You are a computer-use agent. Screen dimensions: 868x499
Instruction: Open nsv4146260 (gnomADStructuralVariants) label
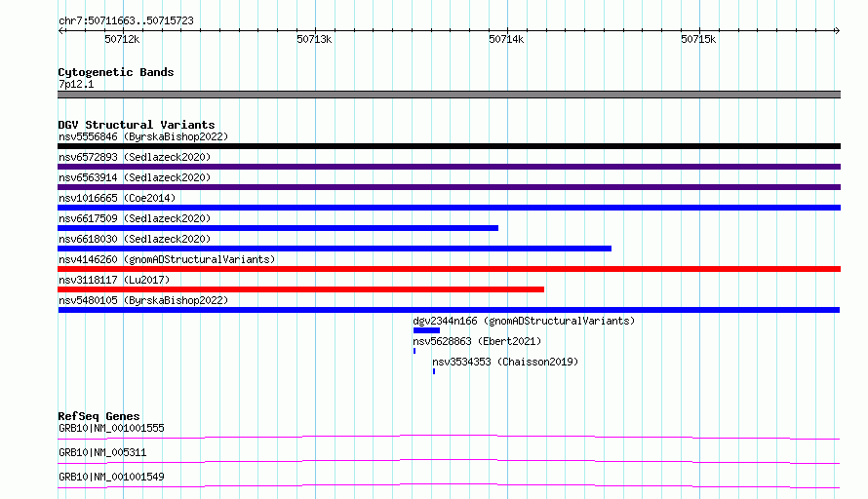(x=167, y=259)
